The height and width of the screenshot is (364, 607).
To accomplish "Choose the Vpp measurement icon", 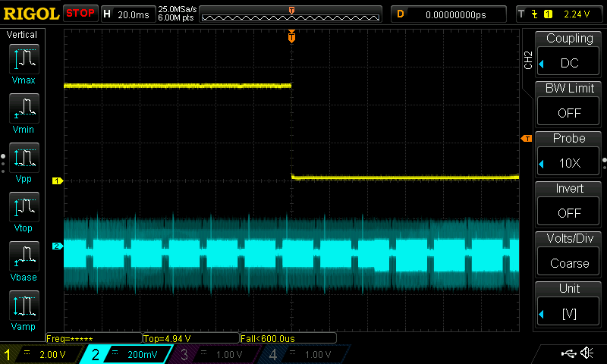I will point(24,161).
